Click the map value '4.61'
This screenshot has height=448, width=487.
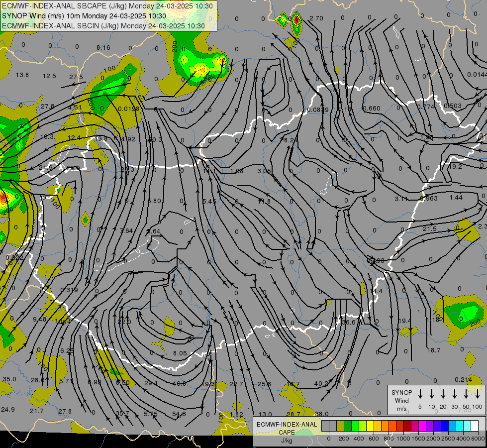coord(75,108)
